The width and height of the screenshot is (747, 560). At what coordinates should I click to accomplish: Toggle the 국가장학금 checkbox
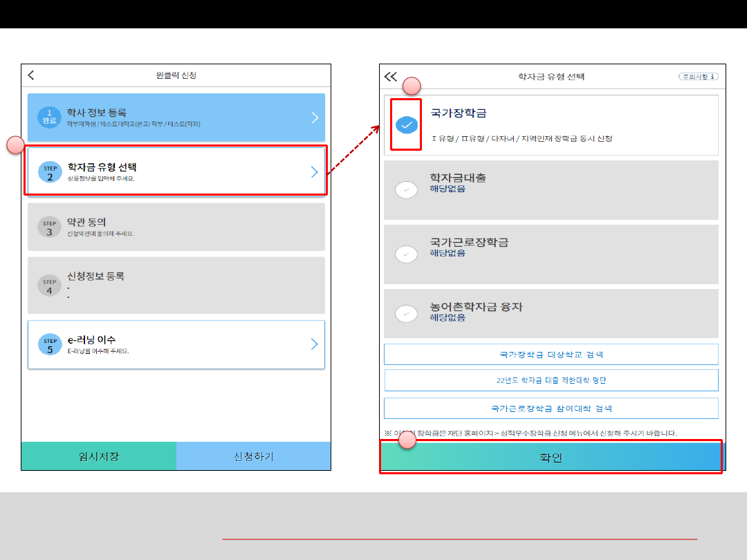(x=406, y=125)
